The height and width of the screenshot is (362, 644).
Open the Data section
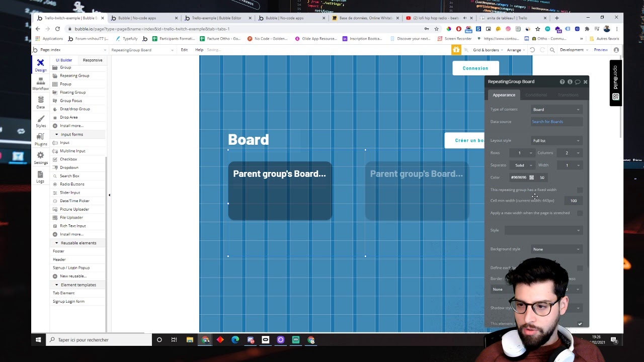41,103
